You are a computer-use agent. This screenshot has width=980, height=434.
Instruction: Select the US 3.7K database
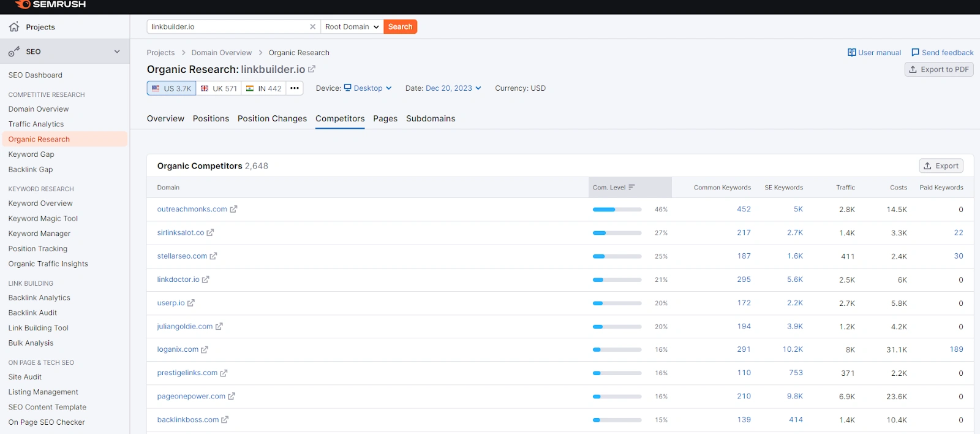point(171,88)
